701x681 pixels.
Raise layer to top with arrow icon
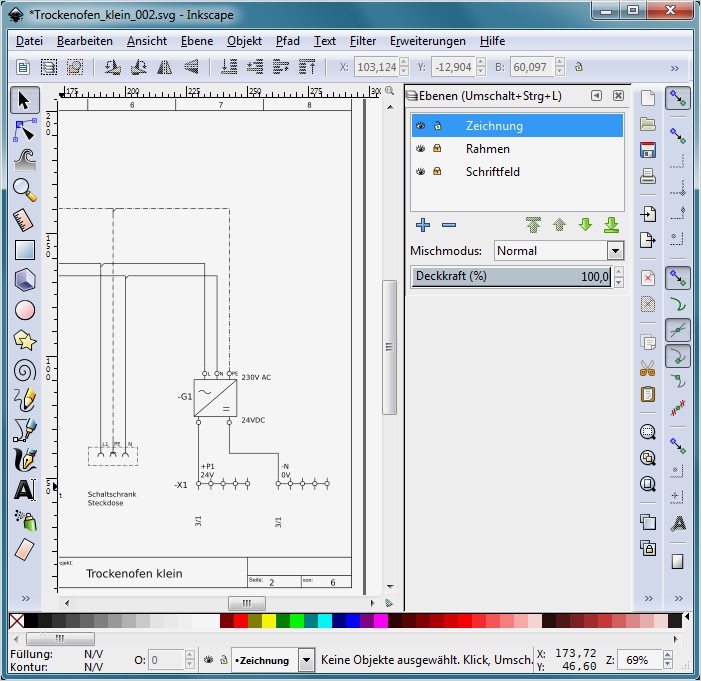[x=534, y=225]
